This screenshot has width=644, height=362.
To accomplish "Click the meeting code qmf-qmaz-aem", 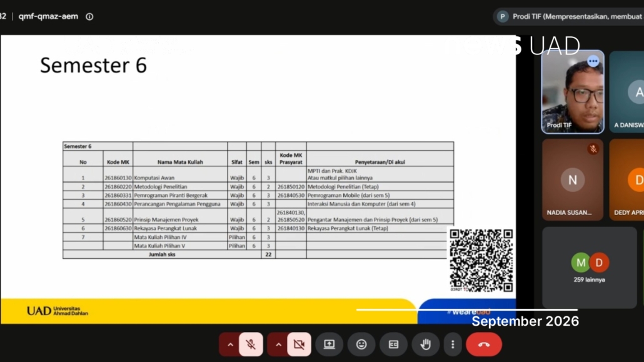I will (48, 16).
